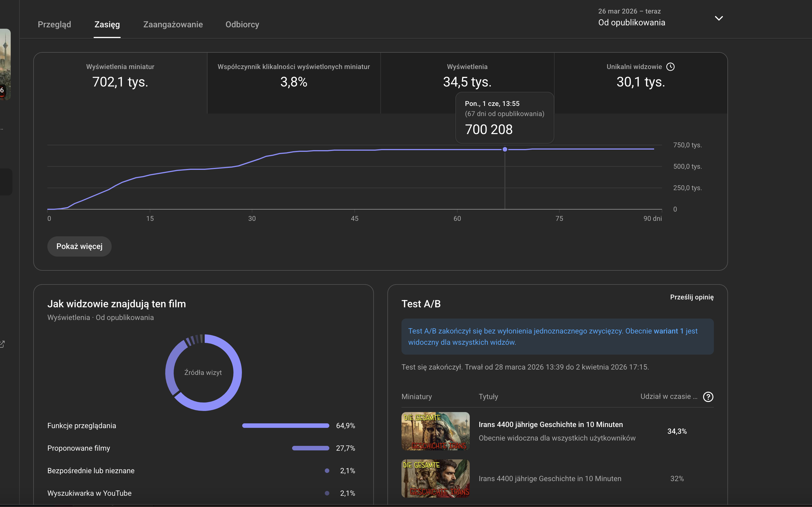Open the external link icon in left sidebar
This screenshot has width=812, height=507.
2,344
